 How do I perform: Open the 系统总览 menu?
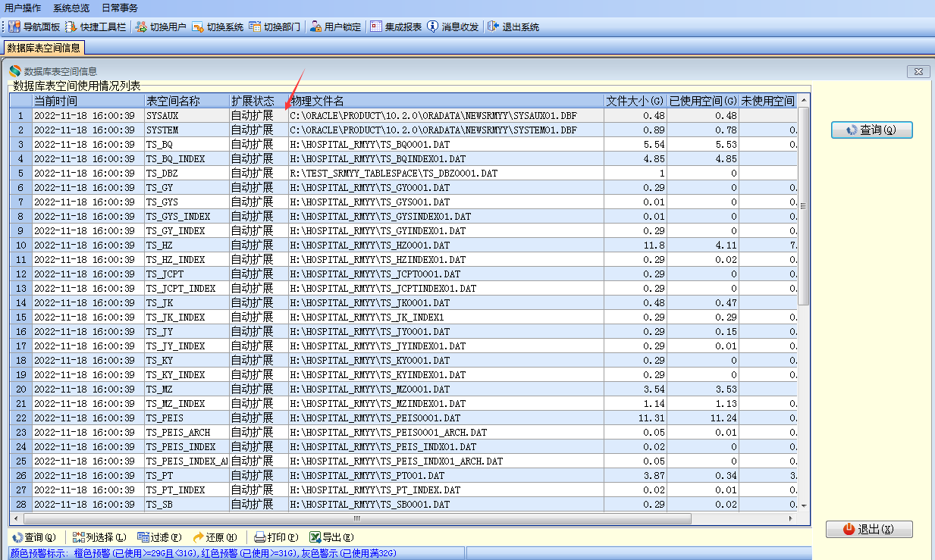pyautogui.click(x=71, y=8)
